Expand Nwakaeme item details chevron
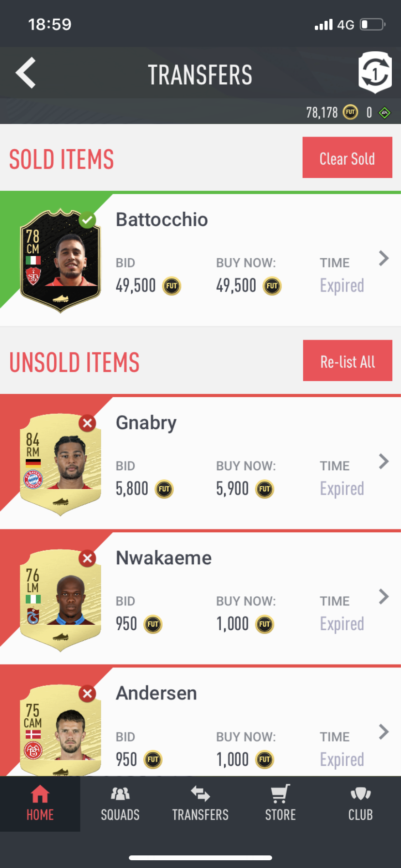 (384, 597)
